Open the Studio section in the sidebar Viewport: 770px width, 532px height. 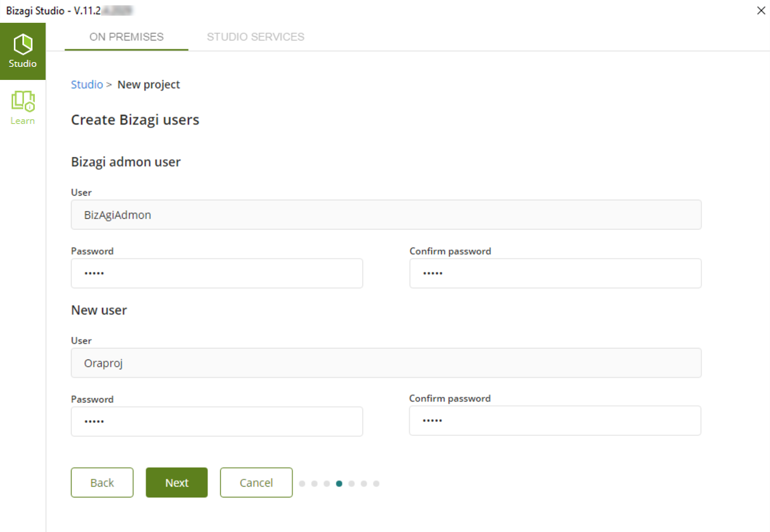(x=23, y=51)
